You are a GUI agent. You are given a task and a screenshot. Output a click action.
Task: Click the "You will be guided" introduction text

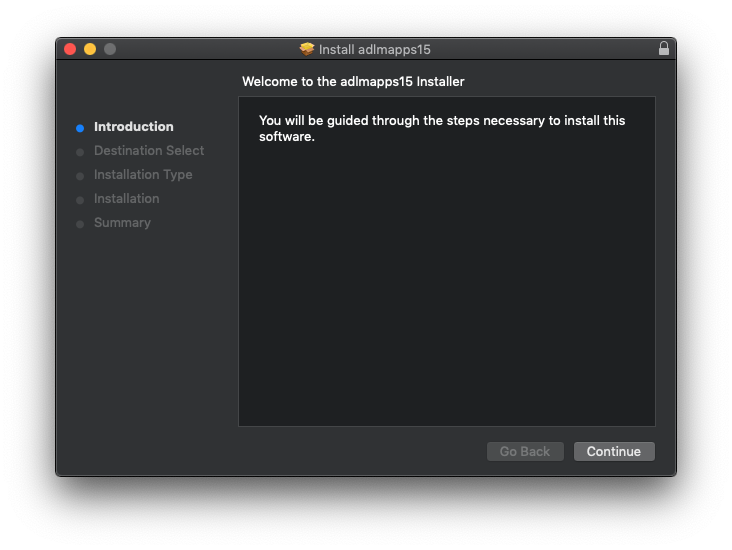442,128
